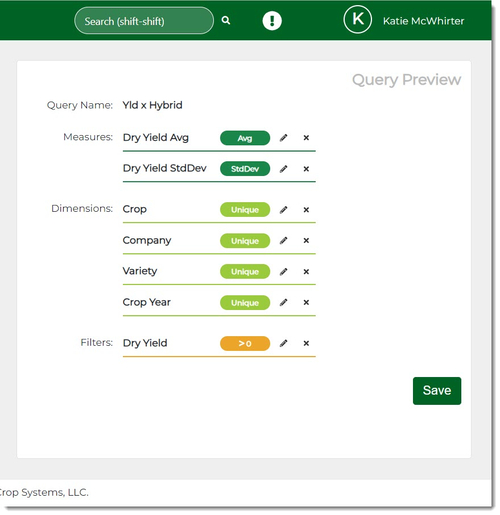Edit the Crop Year dimension
The width and height of the screenshot is (500, 515).
click(283, 302)
